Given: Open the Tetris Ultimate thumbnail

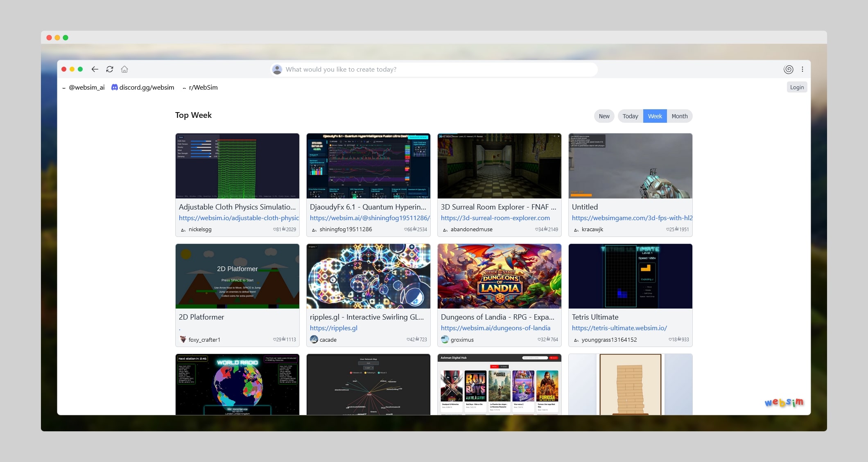Looking at the screenshot, I should click(x=631, y=276).
